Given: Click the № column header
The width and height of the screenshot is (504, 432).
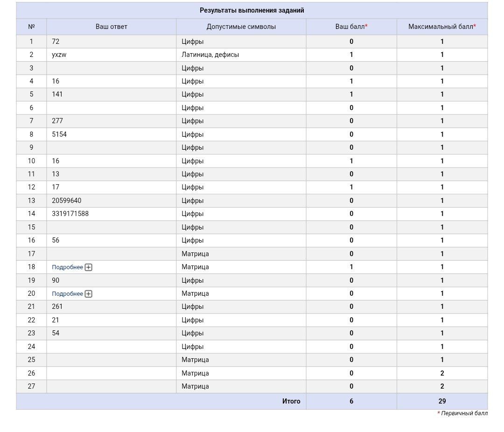Looking at the screenshot, I should (31, 27).
